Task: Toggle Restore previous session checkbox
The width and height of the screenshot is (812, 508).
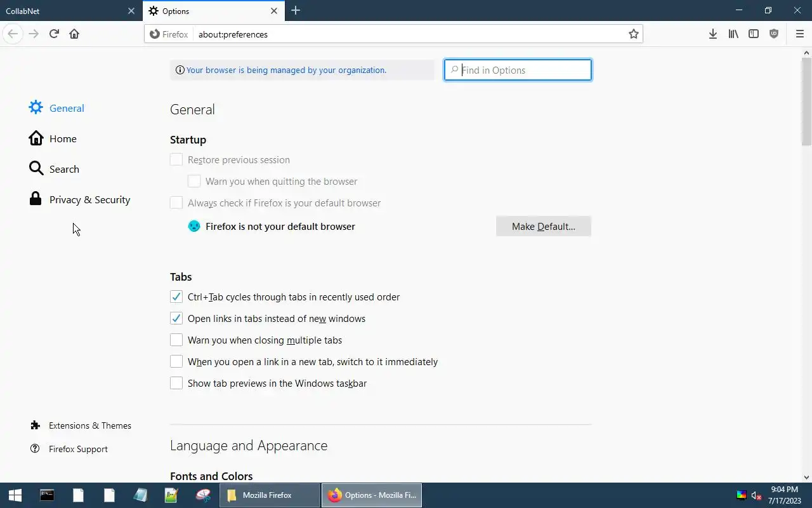Action: [176, 160]
